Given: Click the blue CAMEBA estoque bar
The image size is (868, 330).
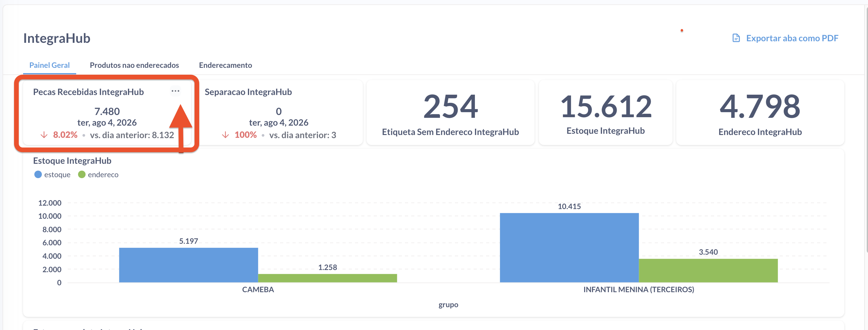Looking at the screenshot, I should tap(189, 265).
